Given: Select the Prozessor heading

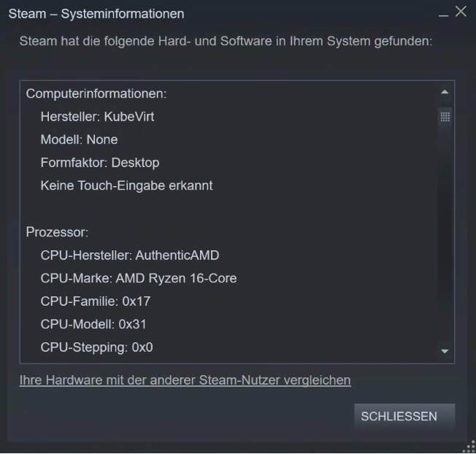Looking at the screenshot, I should pos(57,232).
